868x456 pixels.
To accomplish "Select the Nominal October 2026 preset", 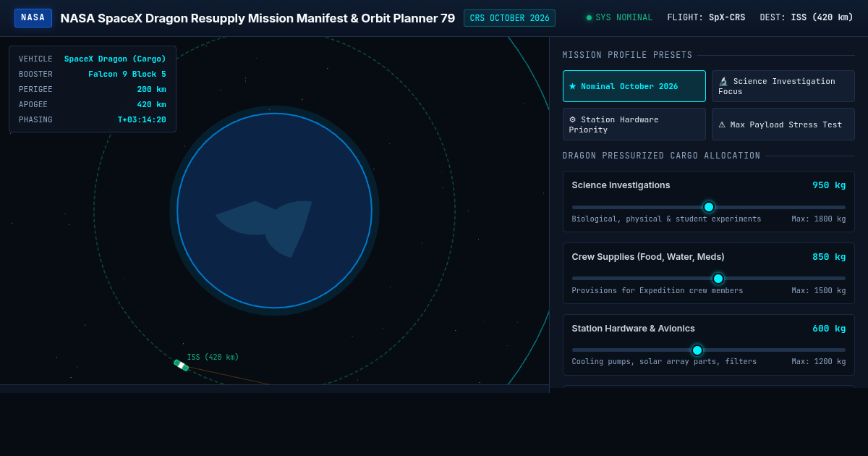I will (x=634, y=86).
